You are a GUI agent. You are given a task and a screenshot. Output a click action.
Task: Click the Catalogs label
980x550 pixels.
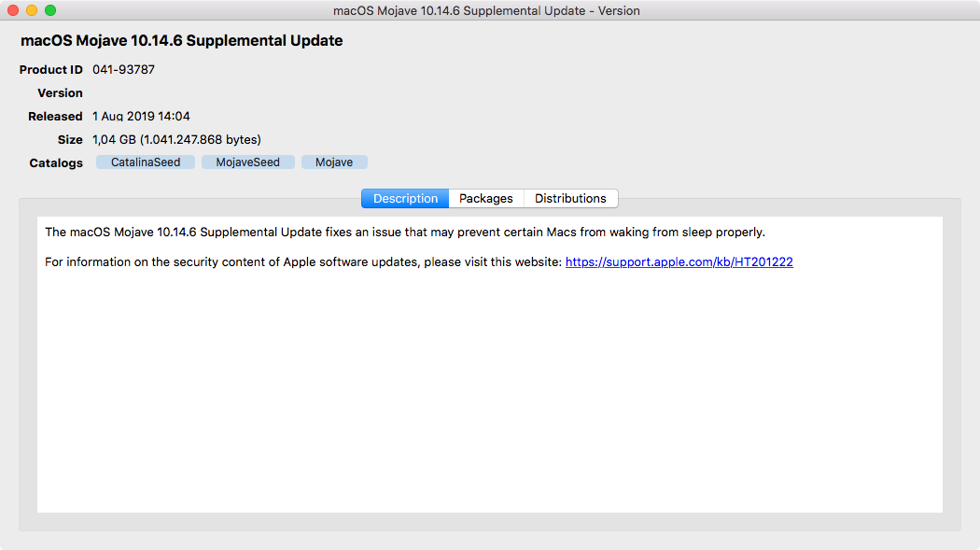(x=56, y=163)
